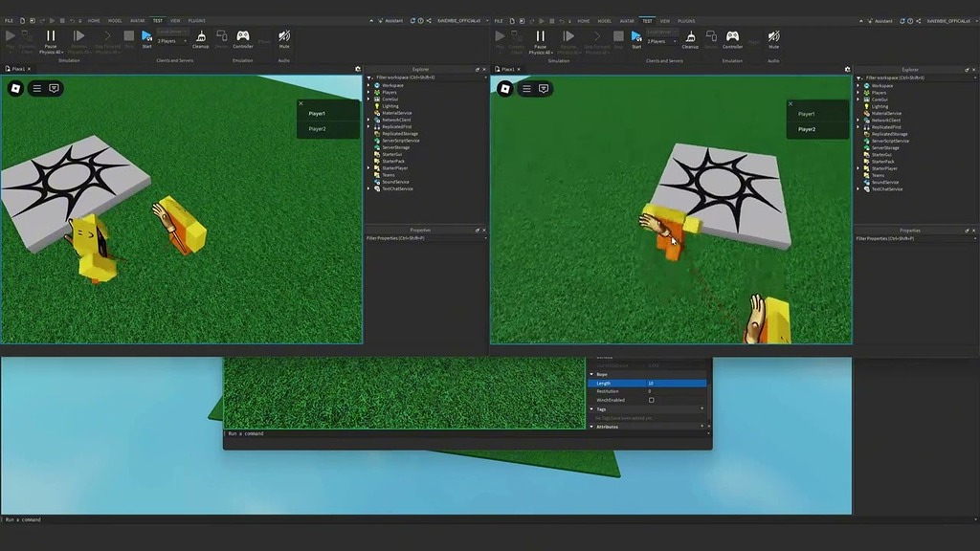The height and width of the screenshot is (551, 980).
Task: Select the Lighting service in the Explorer
Action: [390, 106]
